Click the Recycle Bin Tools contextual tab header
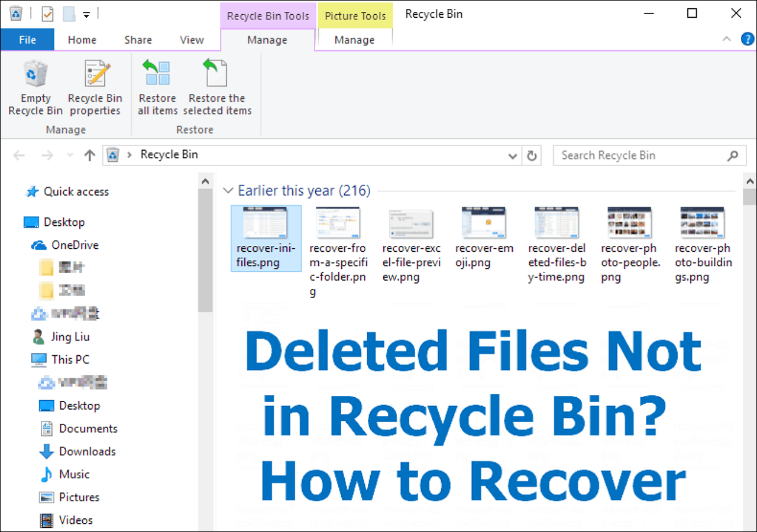Screen dimensions: 757x532 coord(268,16)
